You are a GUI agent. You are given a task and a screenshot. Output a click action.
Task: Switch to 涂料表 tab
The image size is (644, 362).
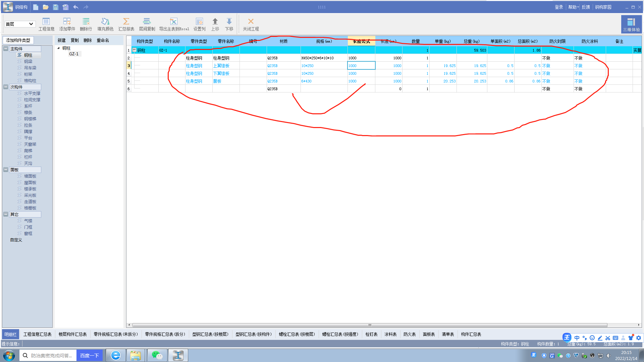390,334
